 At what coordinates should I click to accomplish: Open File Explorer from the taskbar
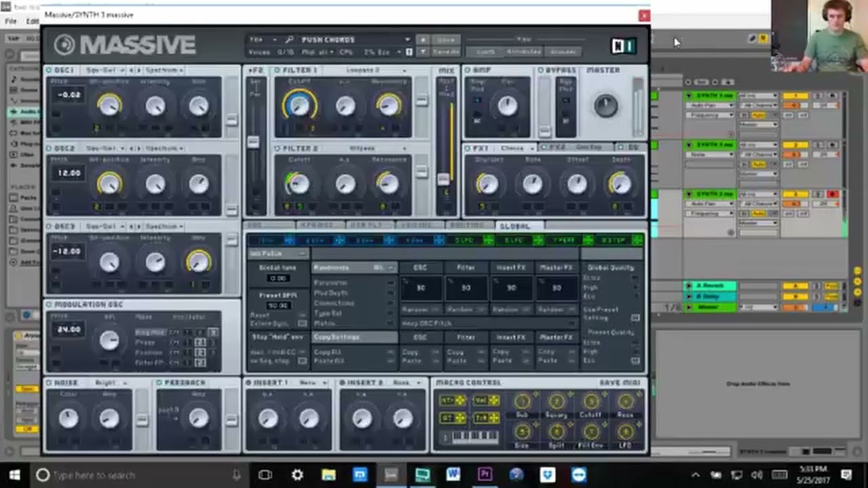(328, 474)
